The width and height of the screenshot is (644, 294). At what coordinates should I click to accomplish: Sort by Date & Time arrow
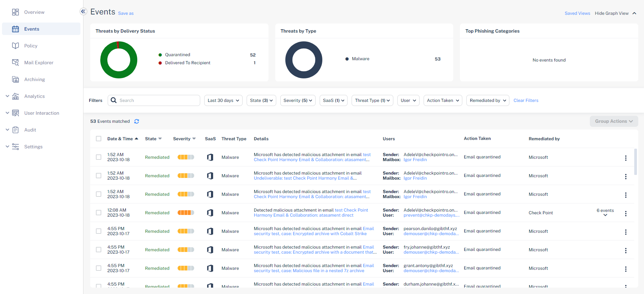click(136, 139)
